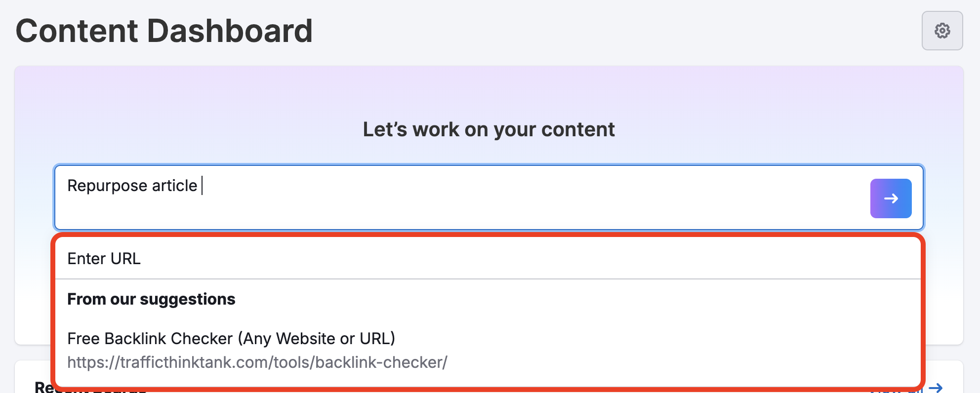Screen dimensions: 980x393
Task: Click the Let's work on your content heading
Action: [489, 129]
